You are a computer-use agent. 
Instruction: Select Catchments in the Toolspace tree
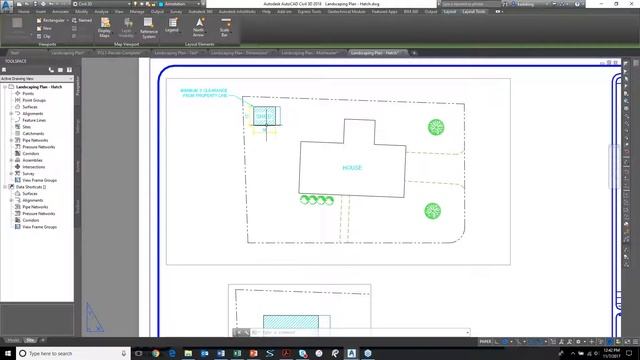pyautogui.click(x=33, y=133)
